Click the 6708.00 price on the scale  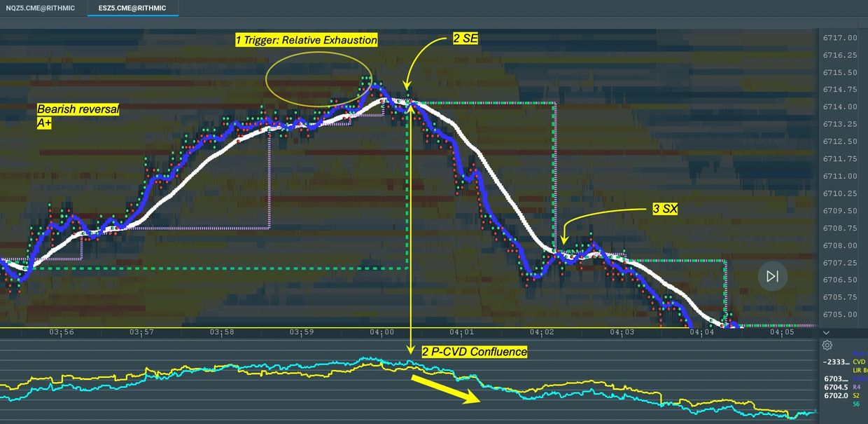(842, 245)
